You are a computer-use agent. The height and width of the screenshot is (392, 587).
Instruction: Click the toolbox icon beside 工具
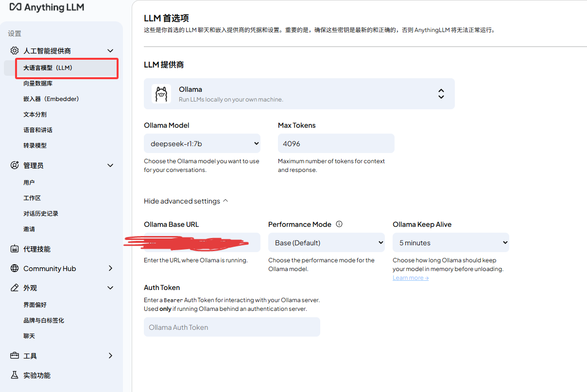pyautogui.click(x=15, y=356)
